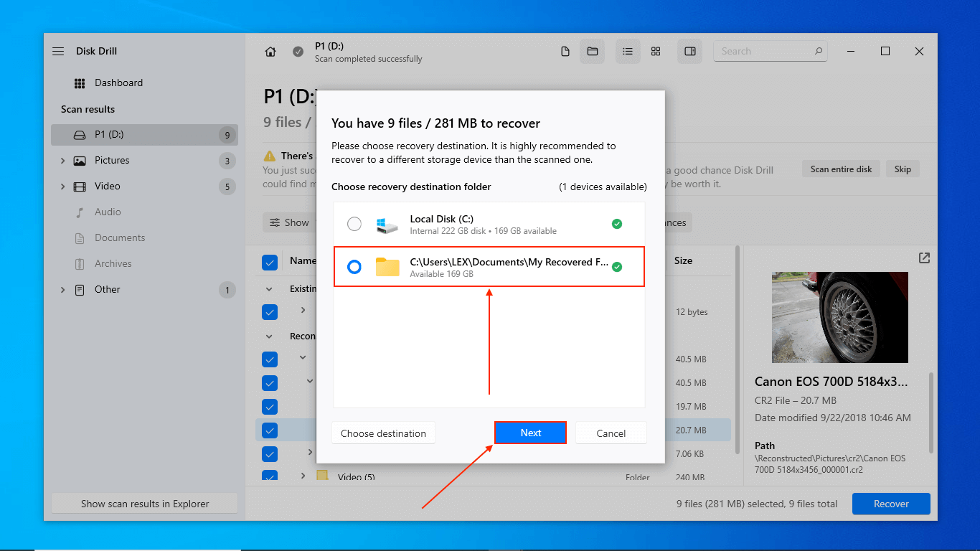
Task: Click Show scan results in Explorer
Action: tap(145, 504)
